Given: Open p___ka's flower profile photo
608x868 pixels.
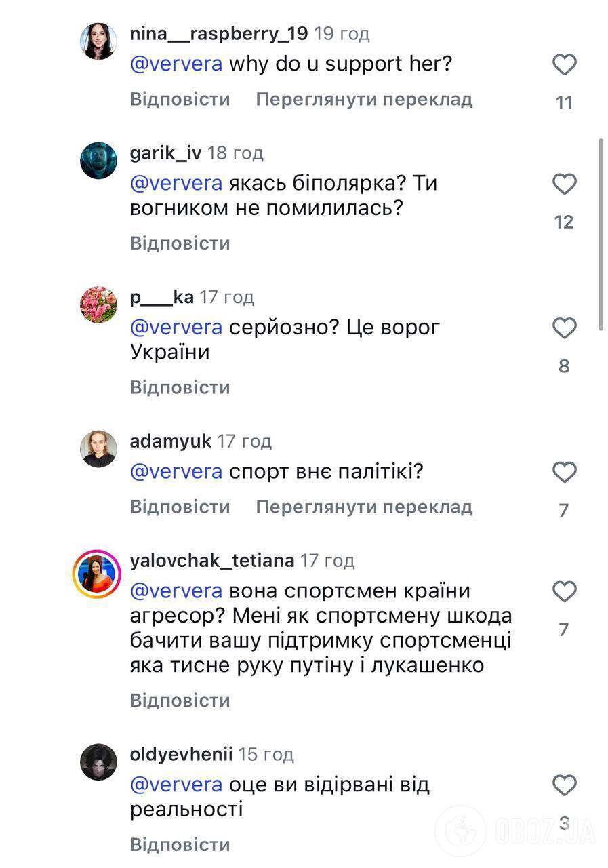Looking at the screenshot, I should [x=98, y=304].
